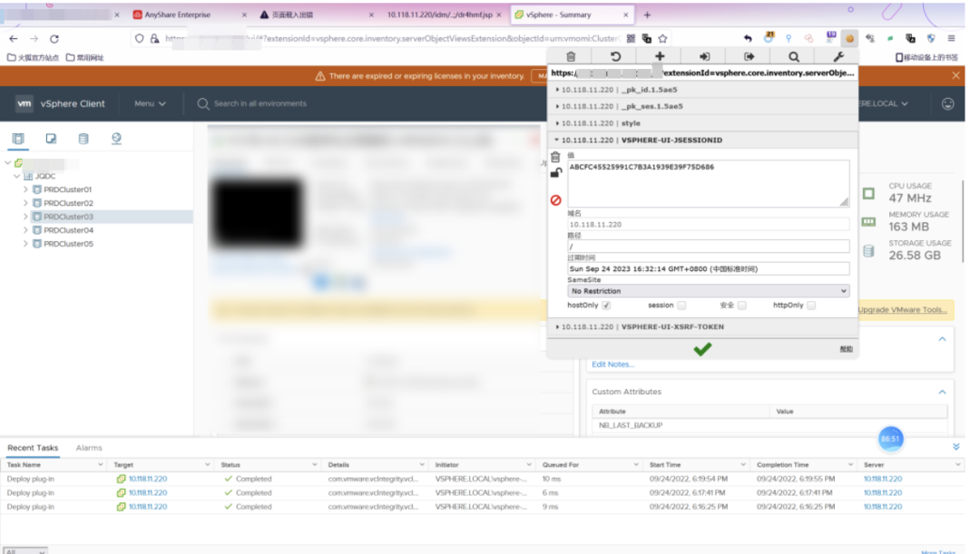Collapse the VSPHERE-UI-JSESSIONID cookie entry
980x554 pixels.
[702, 140]
